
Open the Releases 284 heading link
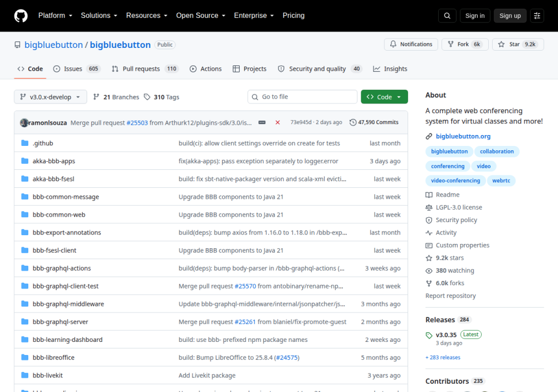tap(448, 320)
